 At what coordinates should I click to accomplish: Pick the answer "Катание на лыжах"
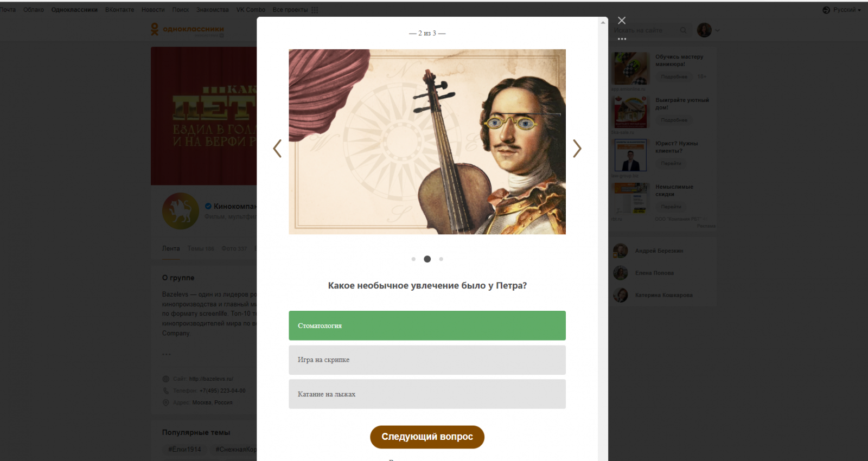point(427,394)
